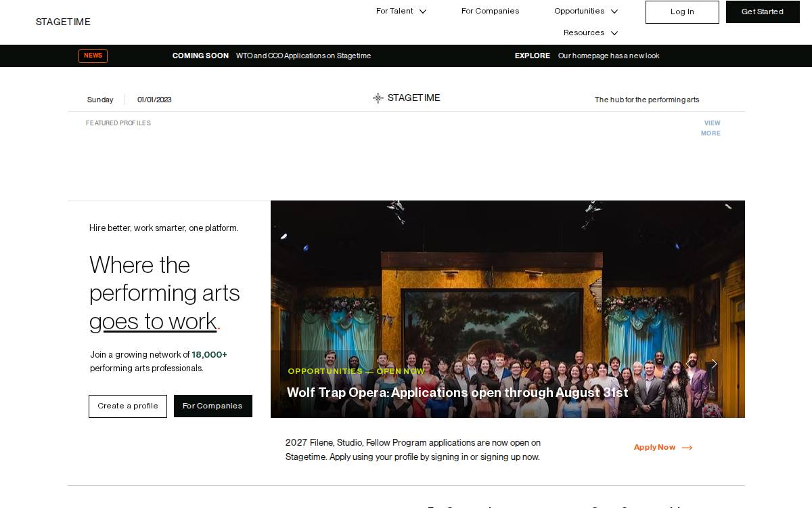Click the 18,000+ member count text
This screenshot has height=508, width=812.
tap(209, 354)
